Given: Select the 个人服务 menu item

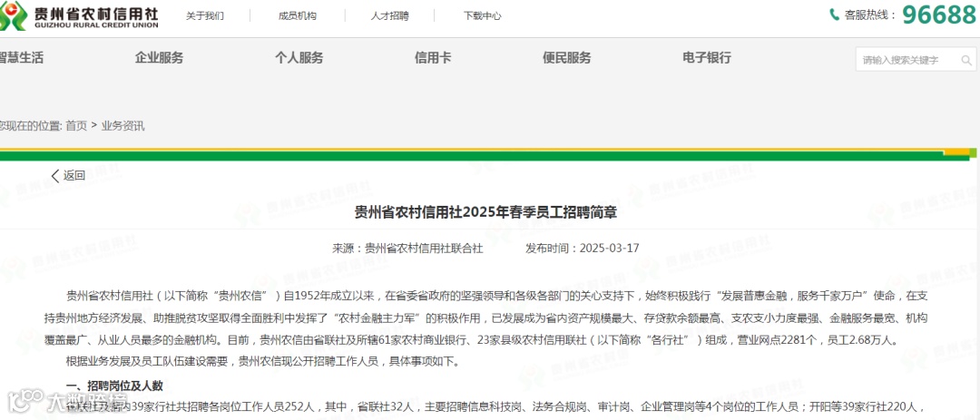Looking at the screenshot, I should pos(299,58).
